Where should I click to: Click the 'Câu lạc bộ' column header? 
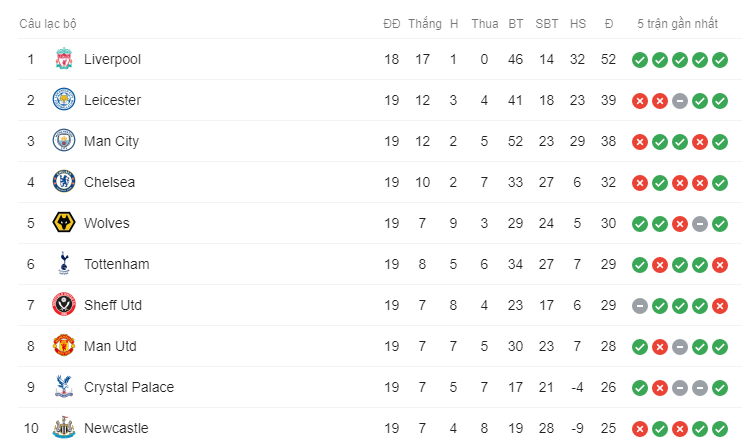(48, 24)
